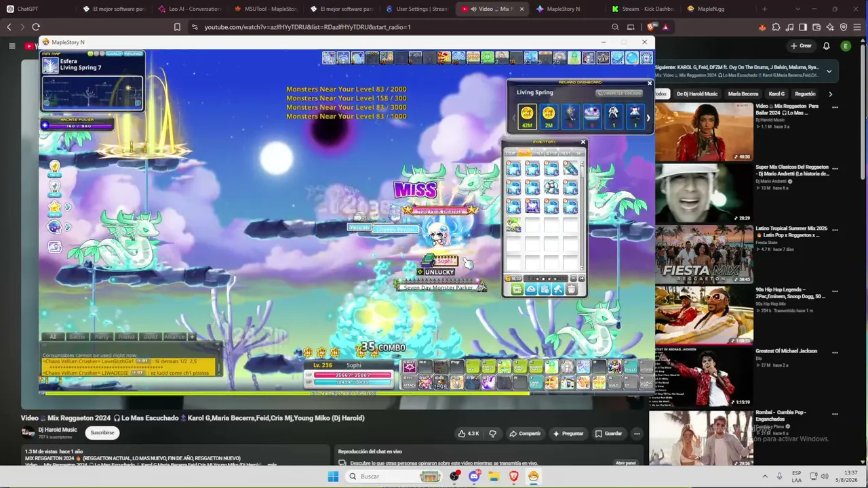868x488 pixels.
Task: Click the yellow star icon on left sidebar
Action: coord(54,207)
